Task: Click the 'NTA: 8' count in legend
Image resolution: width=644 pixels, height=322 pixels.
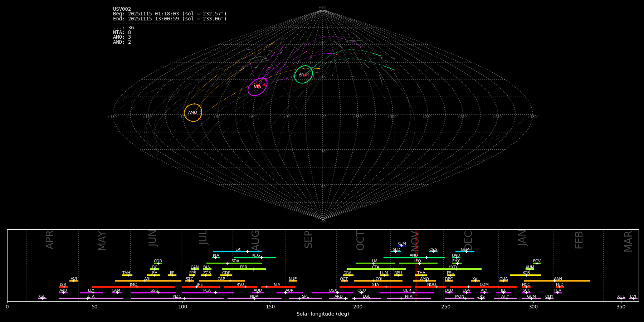Action: [122, 33]
